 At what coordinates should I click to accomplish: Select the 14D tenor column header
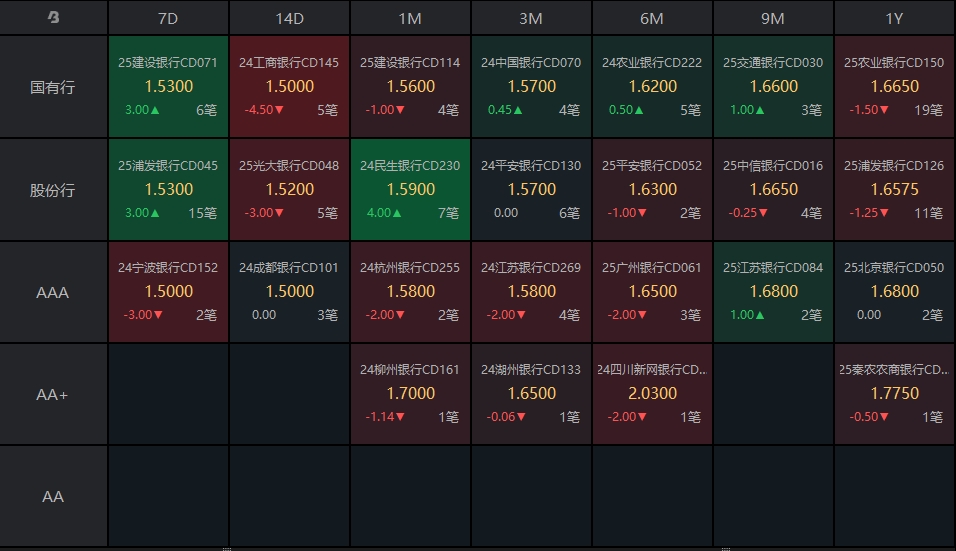point(290,18)
